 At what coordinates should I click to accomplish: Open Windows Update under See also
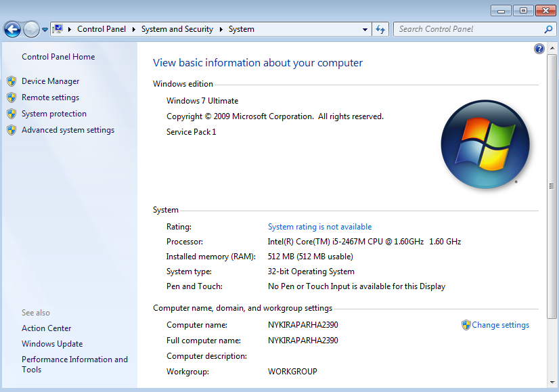pyautogui.click(x=52, y=344)
